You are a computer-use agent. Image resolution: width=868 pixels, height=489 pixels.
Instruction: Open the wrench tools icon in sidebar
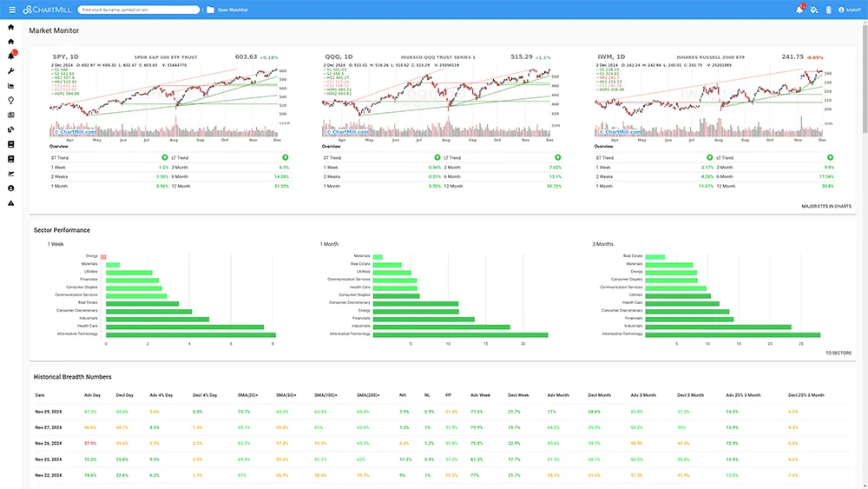click(x=11, y=71)
